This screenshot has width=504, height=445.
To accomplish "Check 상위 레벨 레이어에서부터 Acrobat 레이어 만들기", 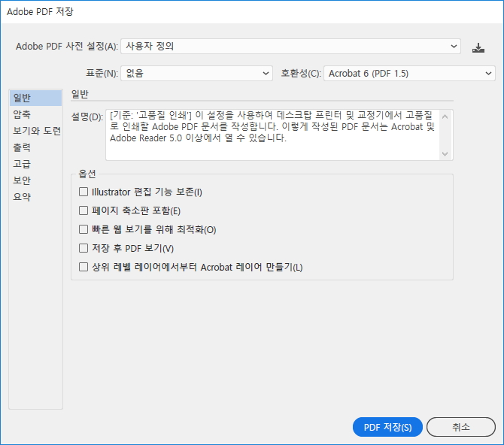I will pyautogui.click(x=83, y=267).
